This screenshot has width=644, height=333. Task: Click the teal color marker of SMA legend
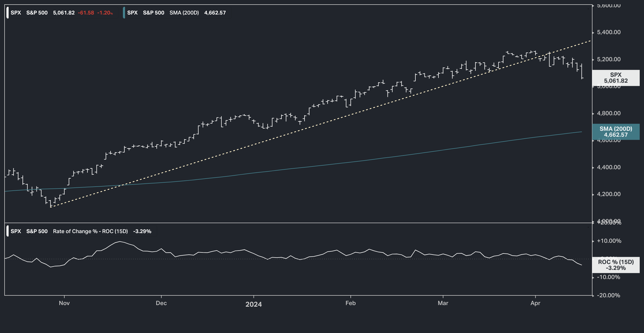[x=124, y=13]
